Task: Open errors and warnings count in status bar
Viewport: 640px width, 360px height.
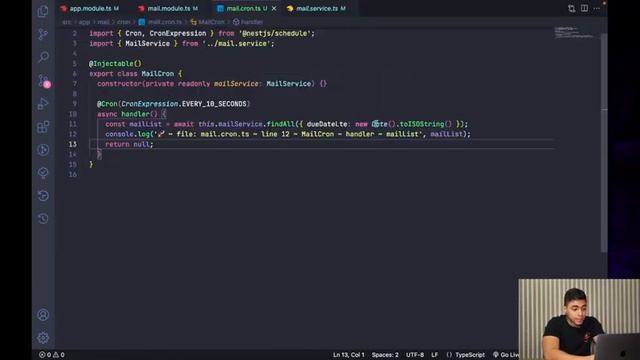Action: (x=52, y=355)
